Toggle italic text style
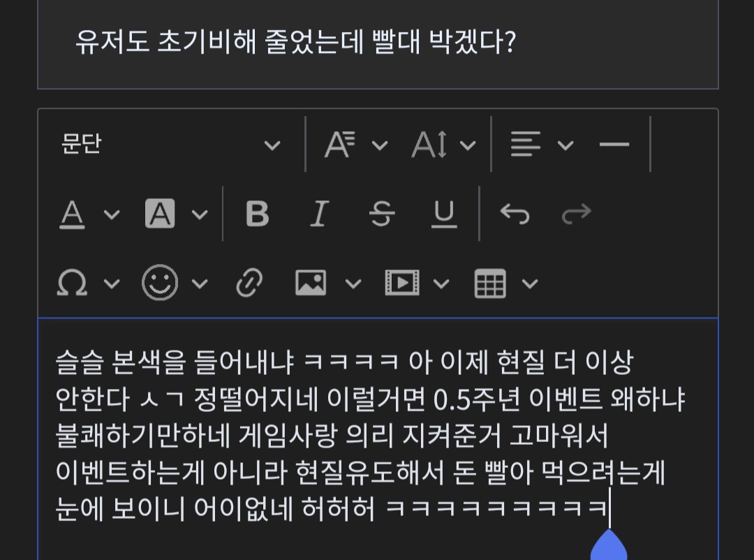Image resolution: width=754 pixels, height=560 pixels. click(x=319, y=213)
